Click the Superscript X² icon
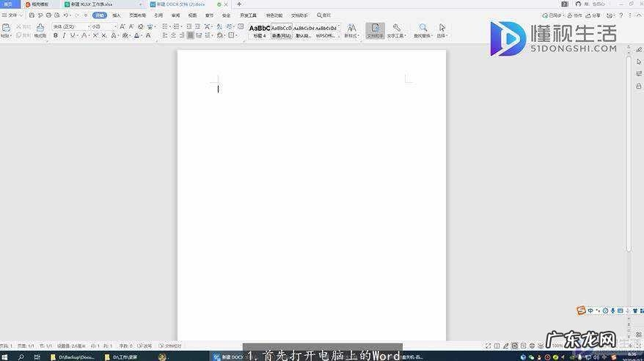Viewport: 644px width, 361px height. (x=95, y=36)
